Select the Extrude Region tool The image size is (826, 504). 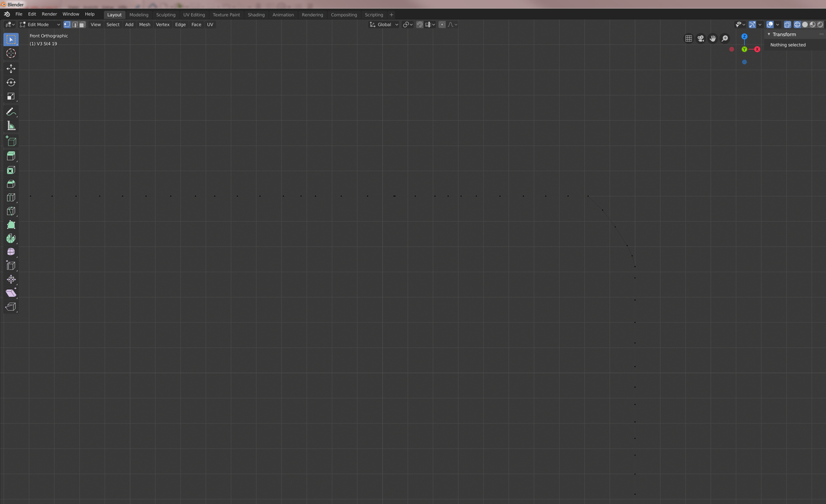click(11, 156)
